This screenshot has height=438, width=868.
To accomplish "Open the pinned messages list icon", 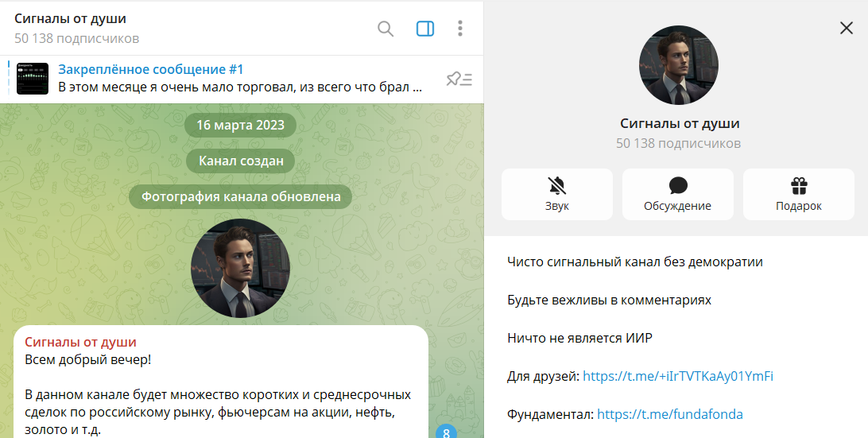I will click(459, 79).
